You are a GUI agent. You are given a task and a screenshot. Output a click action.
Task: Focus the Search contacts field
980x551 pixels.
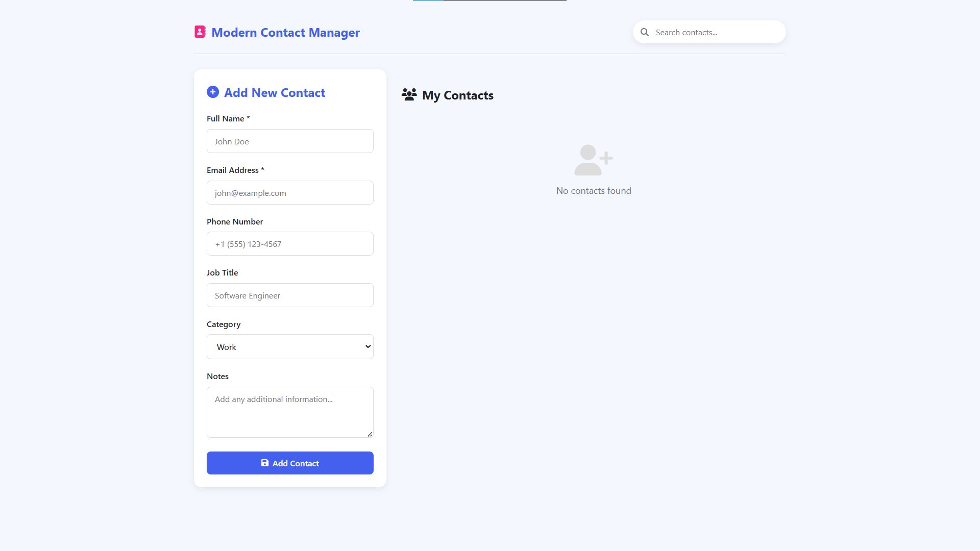point(709,32)
